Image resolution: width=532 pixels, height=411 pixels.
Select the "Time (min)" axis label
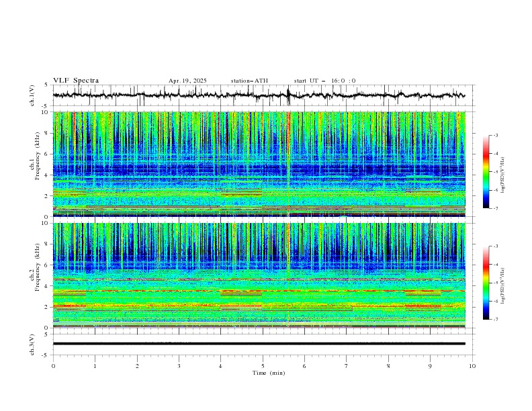tap(269, 373)
